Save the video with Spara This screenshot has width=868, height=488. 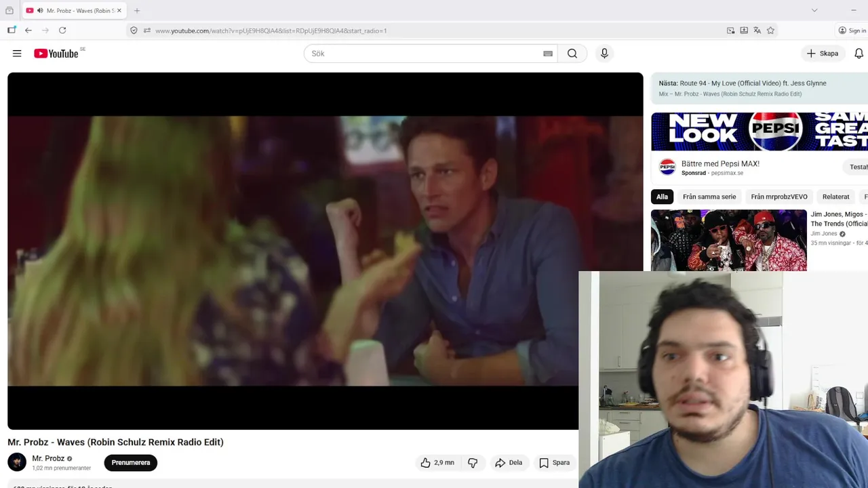pyautogui.click(x=554, y=463)
